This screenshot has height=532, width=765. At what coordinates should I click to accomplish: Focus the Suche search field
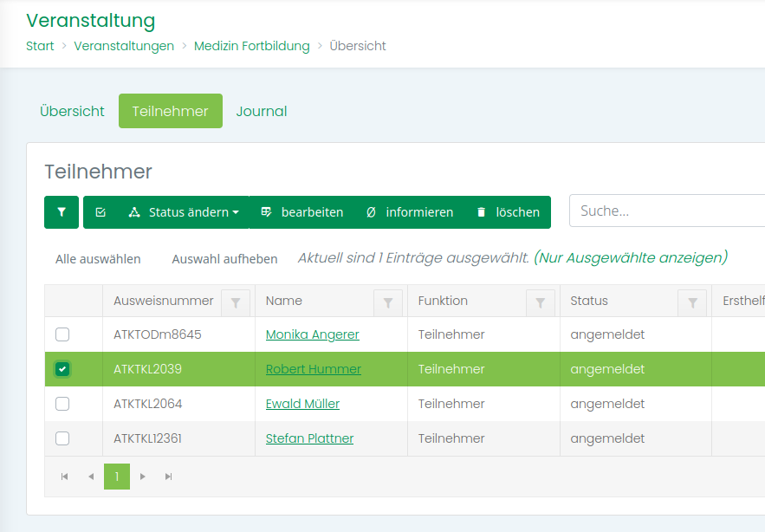pyautogui.click(x=665, y=211)
